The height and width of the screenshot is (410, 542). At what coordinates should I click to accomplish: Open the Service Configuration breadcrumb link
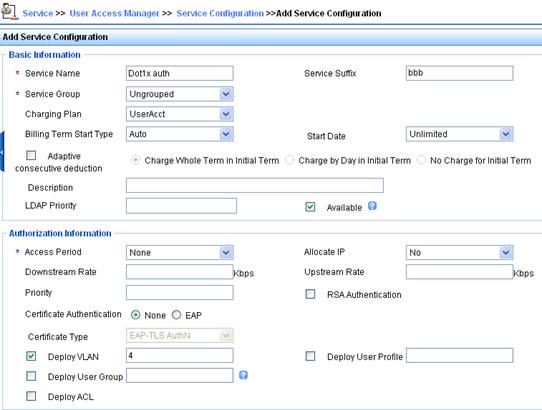(x=220, y=13)
